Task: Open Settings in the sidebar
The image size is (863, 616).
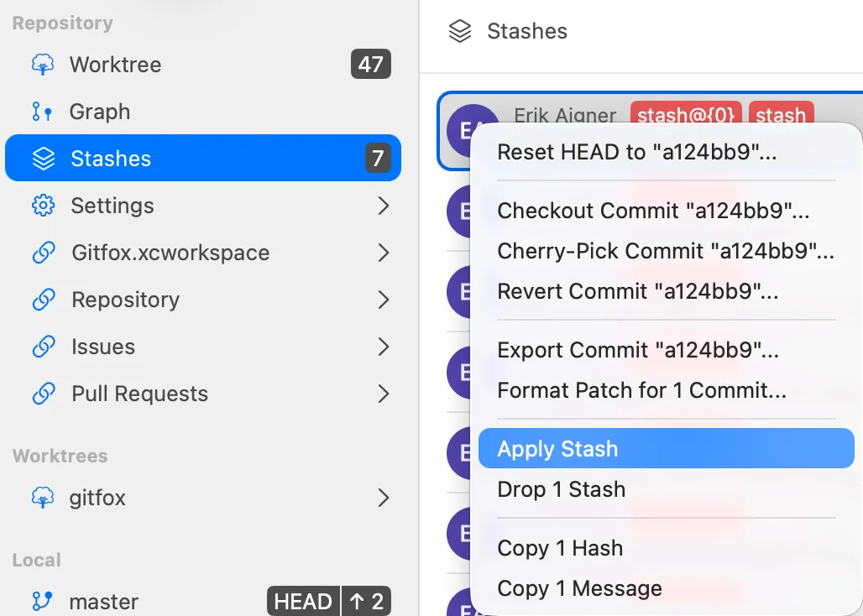Action: pyautogui.click(x=203, y=206)
